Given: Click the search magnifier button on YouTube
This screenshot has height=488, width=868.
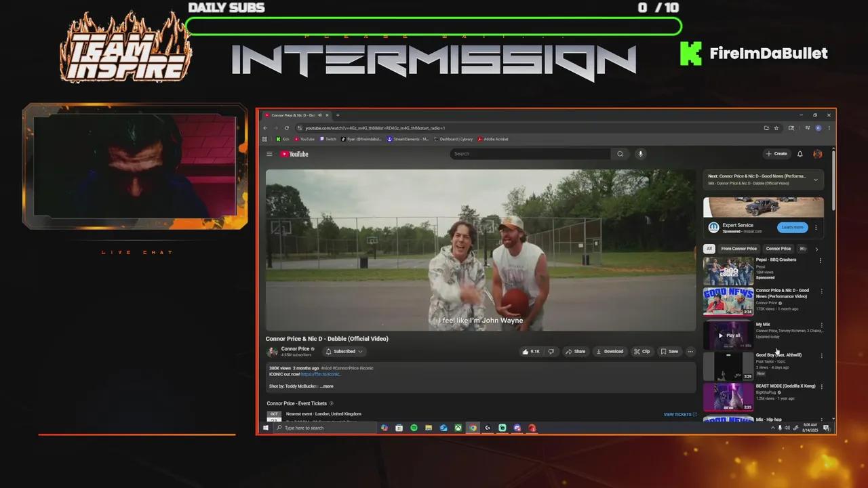Looking at the screenshot, I should click(x=620, y=154).
